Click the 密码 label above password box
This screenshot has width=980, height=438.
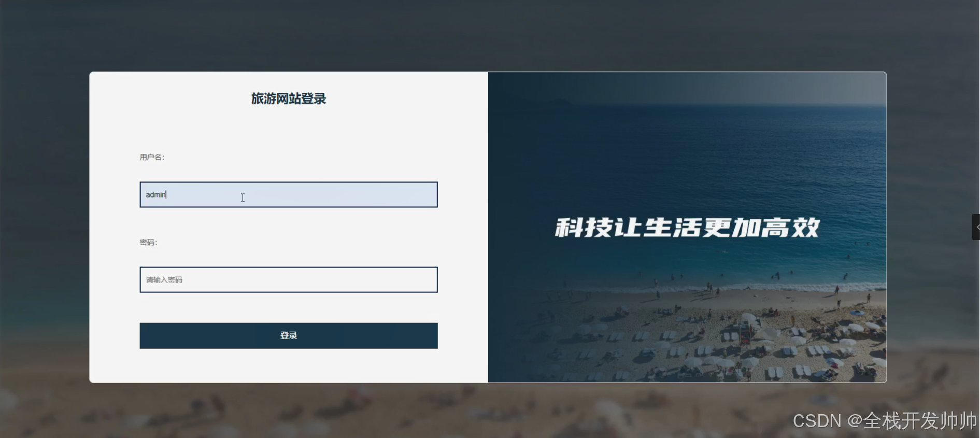pos(148,242)
